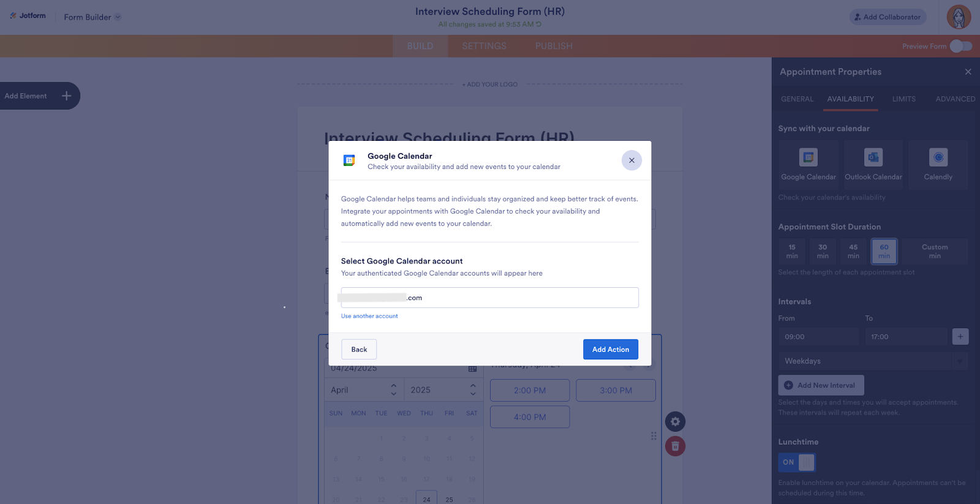980x504 pixels.
Task: Click the date picker calendar icon
Action: click(x=472, y=369)
